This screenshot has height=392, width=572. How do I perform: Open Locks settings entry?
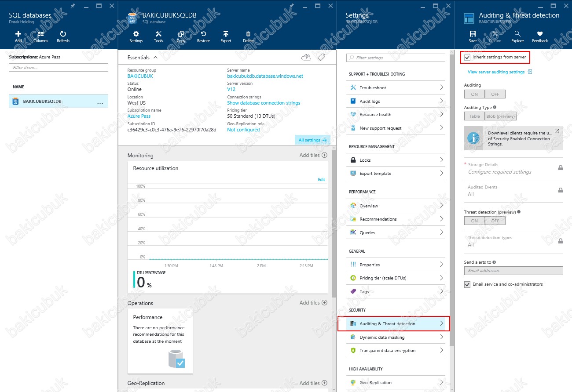coord(396,160)
